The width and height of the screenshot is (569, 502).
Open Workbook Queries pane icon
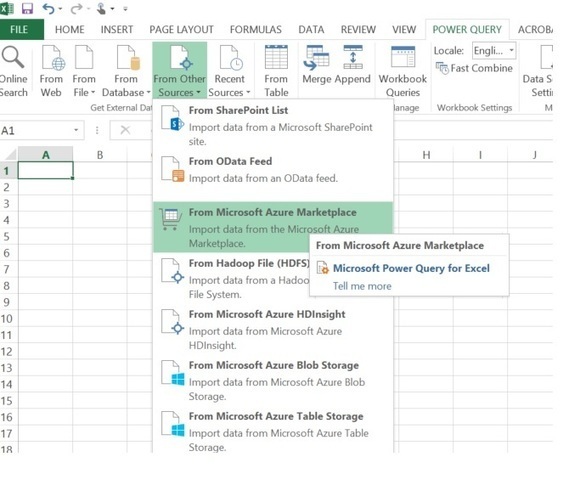[x=403, y=57]
